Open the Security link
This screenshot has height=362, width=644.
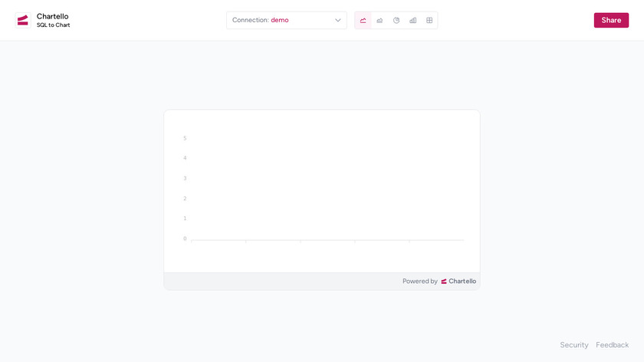[x=574, y=345]
